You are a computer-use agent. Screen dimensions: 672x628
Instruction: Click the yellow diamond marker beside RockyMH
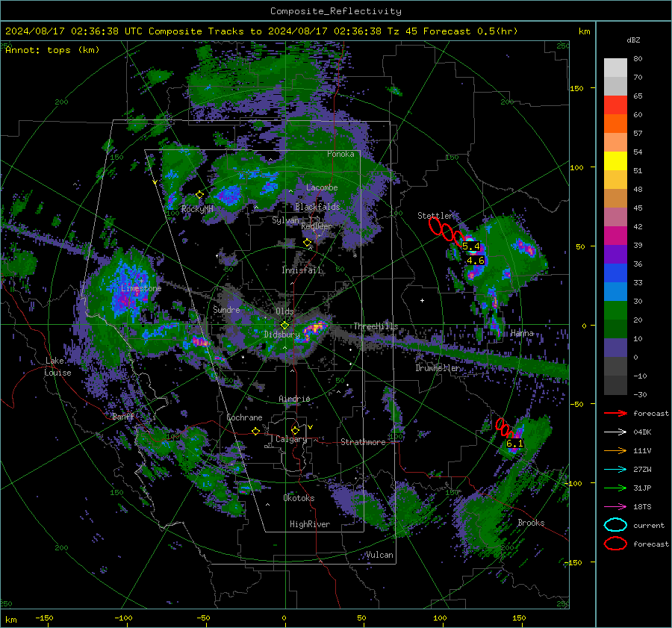(199, 195)
